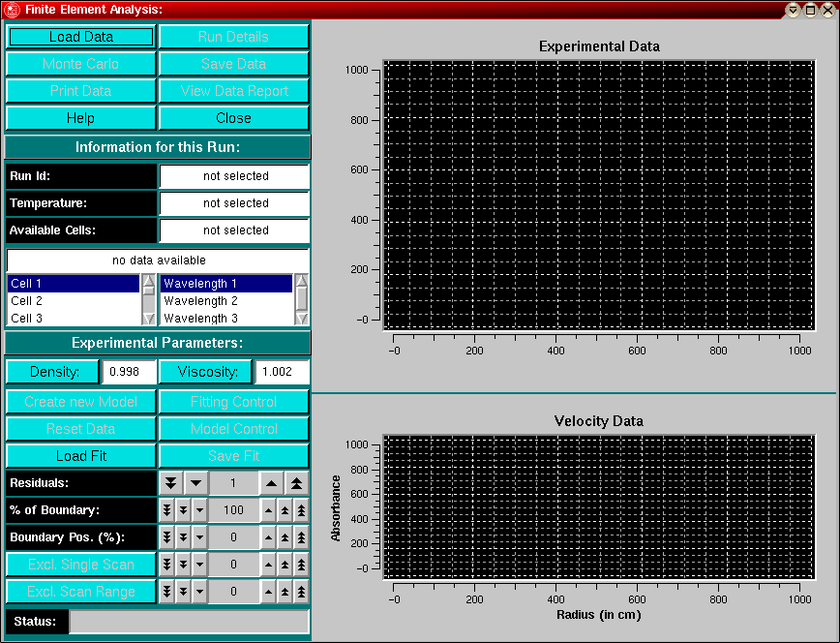Select Wavelength 3 in the list

pos(226,318)
